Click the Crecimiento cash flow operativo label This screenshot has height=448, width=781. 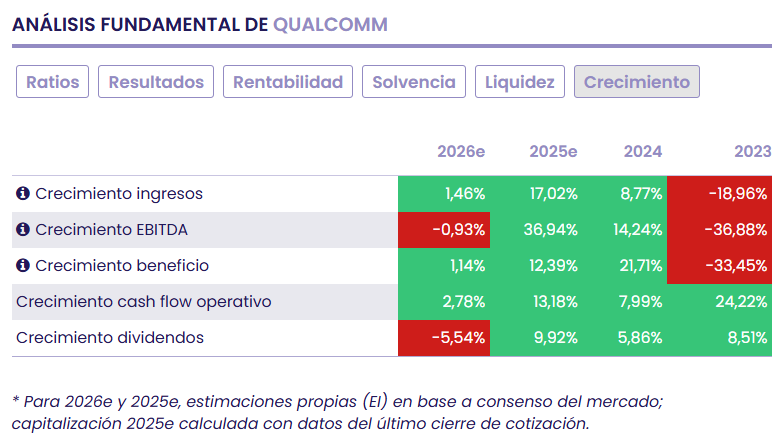click(144, 302)
